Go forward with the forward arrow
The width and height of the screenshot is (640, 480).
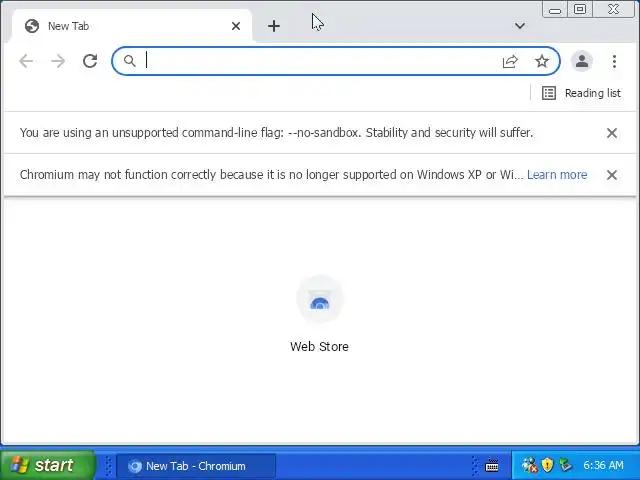[58, 61]
